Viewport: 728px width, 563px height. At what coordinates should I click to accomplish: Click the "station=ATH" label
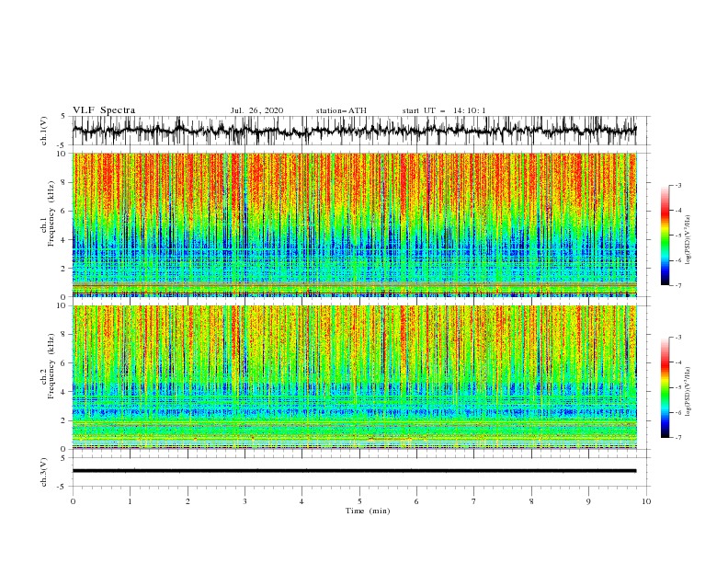point(341,110)
